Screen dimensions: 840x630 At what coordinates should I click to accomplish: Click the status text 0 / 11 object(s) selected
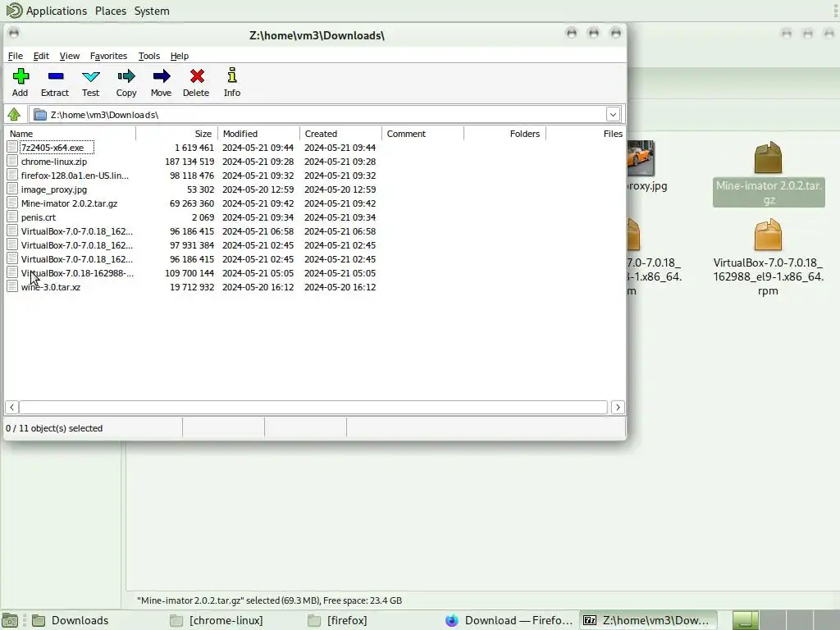tap(54, 428)
